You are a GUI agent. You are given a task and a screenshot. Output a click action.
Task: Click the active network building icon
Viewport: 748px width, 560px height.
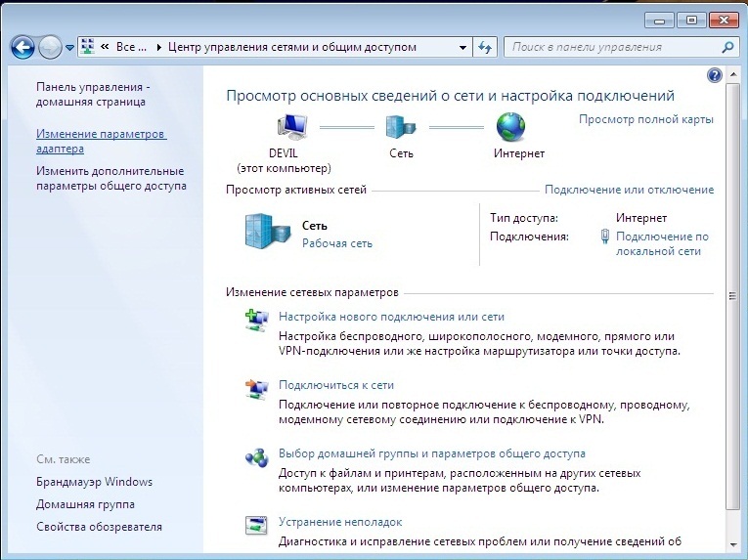[x=266, y=233]
